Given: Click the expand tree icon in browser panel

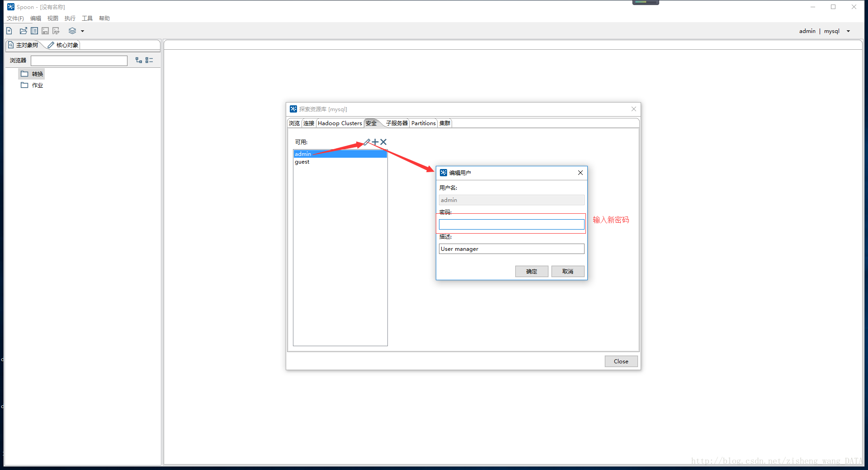Looking at the screenshot, I should coord(139,60).
